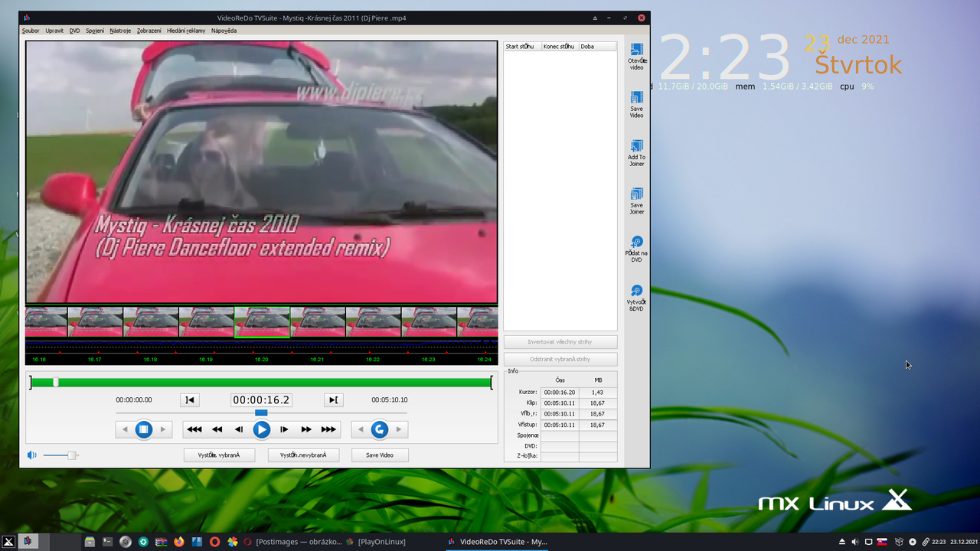
Task: Select the 16.22 frame thumbnail
Action: point(374,322)
